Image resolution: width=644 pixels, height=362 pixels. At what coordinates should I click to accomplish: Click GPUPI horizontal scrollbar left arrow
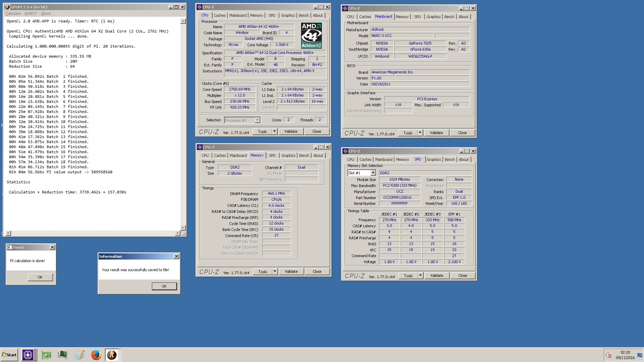(x=8, y=233)
